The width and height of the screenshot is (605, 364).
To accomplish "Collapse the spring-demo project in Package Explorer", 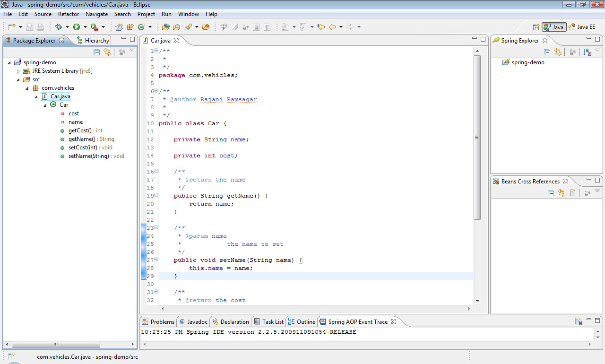I will coord(9,62).
